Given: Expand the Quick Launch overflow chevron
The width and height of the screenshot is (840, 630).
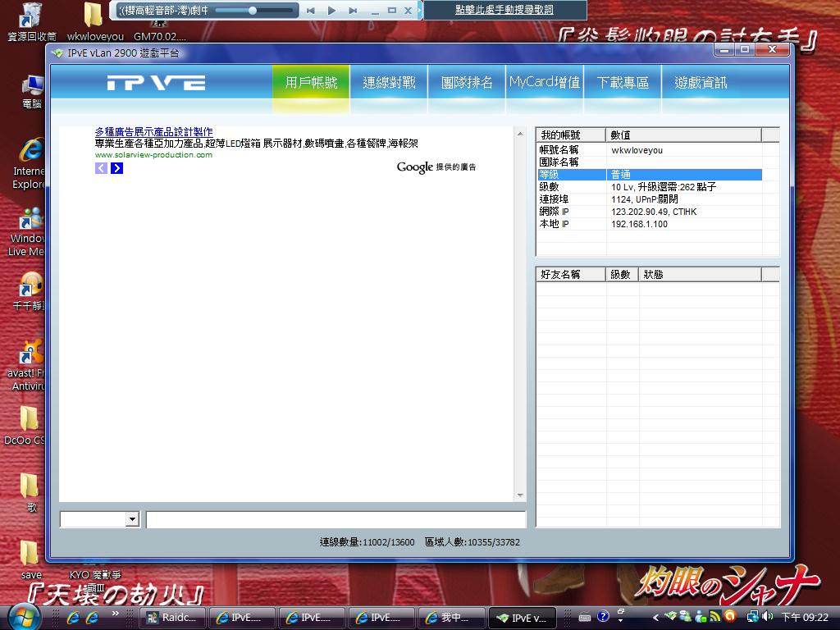Looking at the screenshot, I should 116,614.
